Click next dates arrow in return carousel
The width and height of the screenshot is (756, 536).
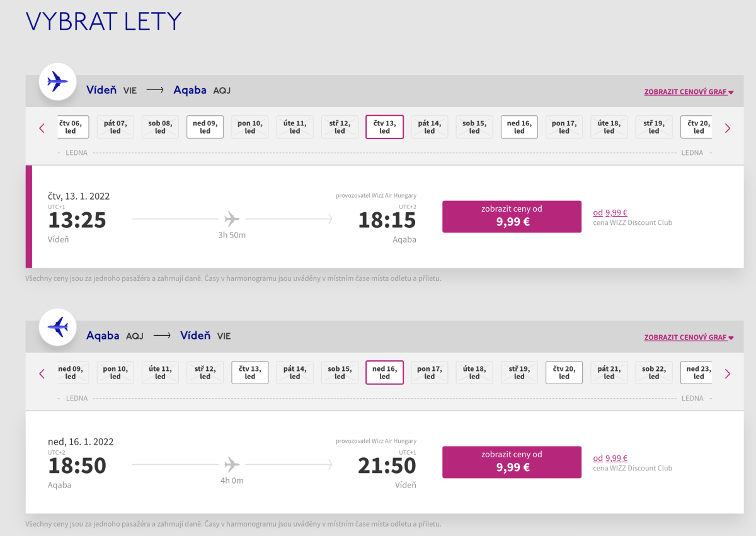click(728, 373)
